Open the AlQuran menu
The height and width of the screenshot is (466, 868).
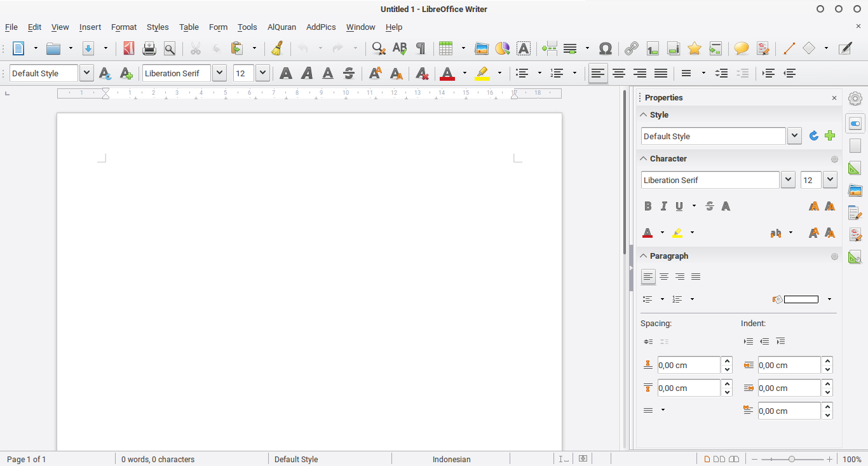tap(281, 27)
